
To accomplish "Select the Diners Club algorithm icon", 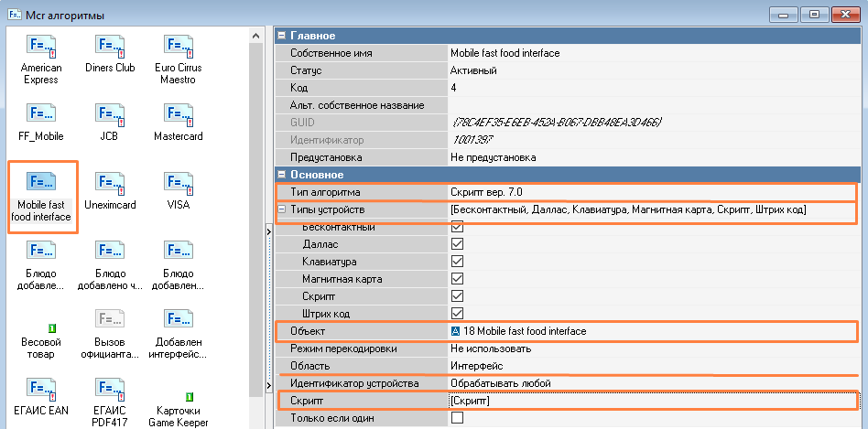I will 110,48.
